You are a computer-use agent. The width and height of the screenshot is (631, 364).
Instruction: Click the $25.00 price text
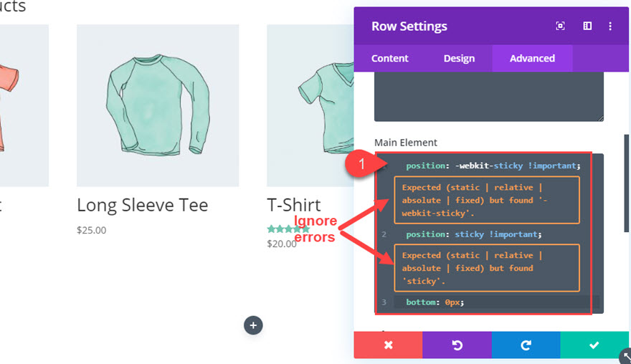92,230
